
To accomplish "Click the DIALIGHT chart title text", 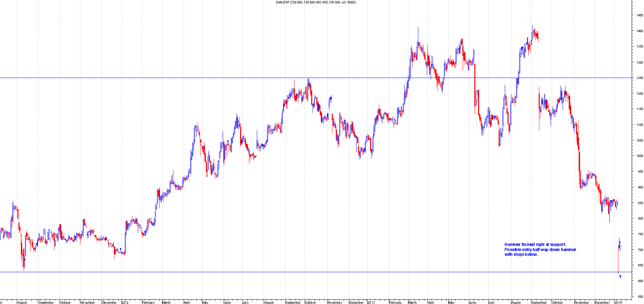I will pos(316,2).
